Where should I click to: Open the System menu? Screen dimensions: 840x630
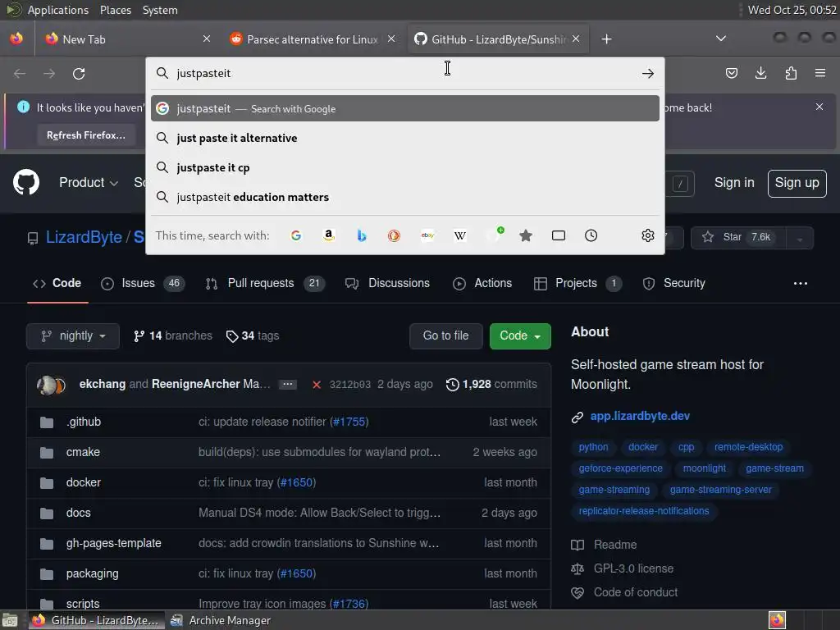(x=160, y=10)
